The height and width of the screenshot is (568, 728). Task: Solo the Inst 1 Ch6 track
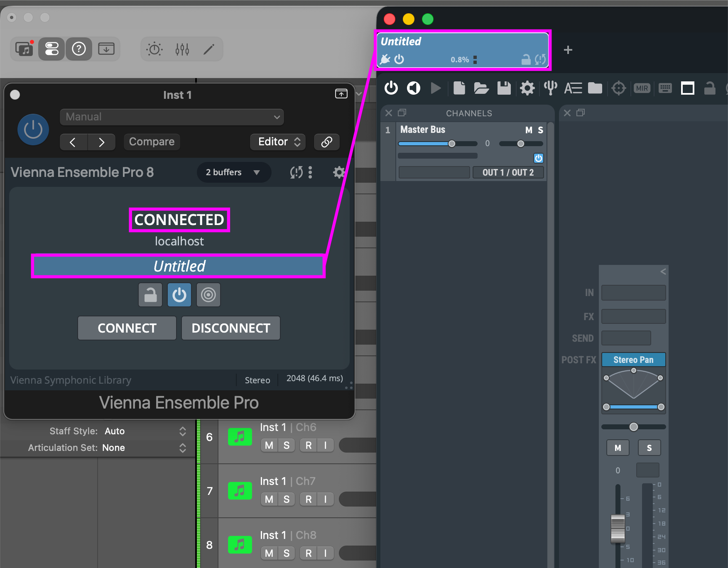point(287,446)
